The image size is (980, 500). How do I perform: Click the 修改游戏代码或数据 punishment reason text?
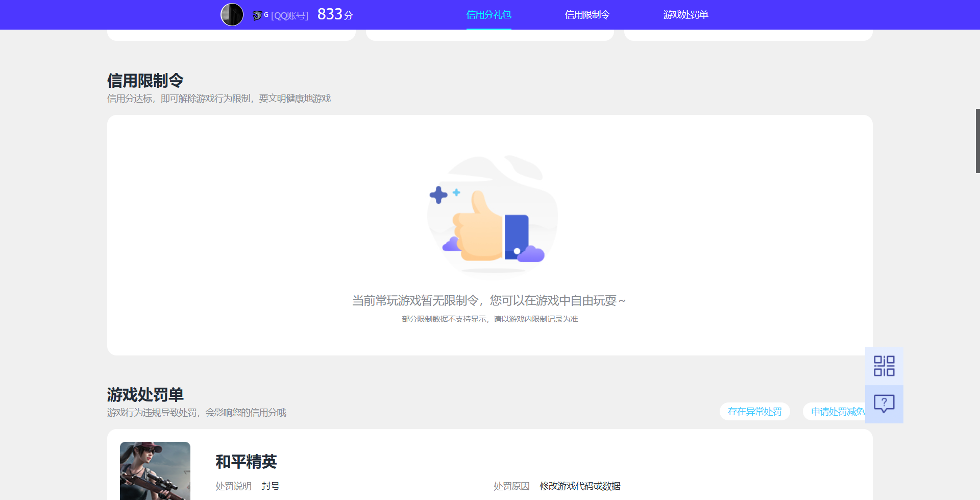click(x=579, y=486)
